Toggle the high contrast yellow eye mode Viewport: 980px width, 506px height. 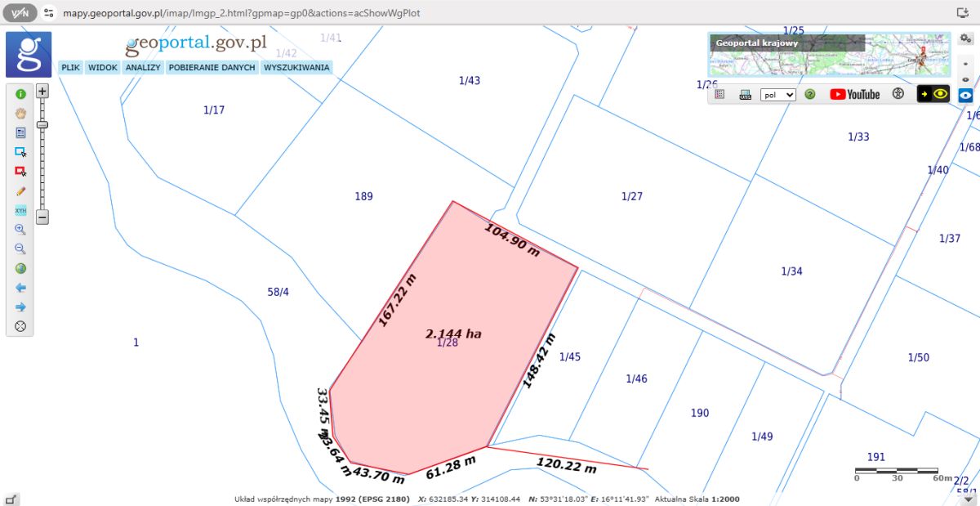point(933,94)
